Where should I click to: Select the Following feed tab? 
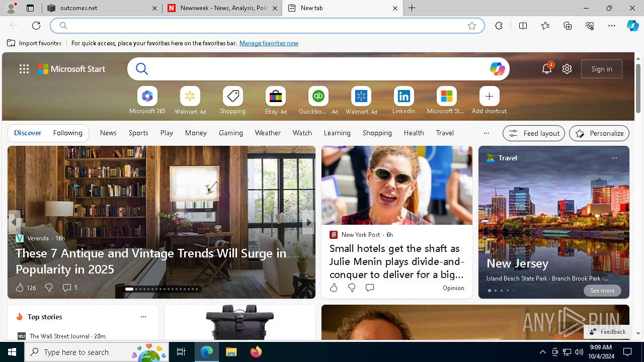pyautogui.click(x=67, y=133)
